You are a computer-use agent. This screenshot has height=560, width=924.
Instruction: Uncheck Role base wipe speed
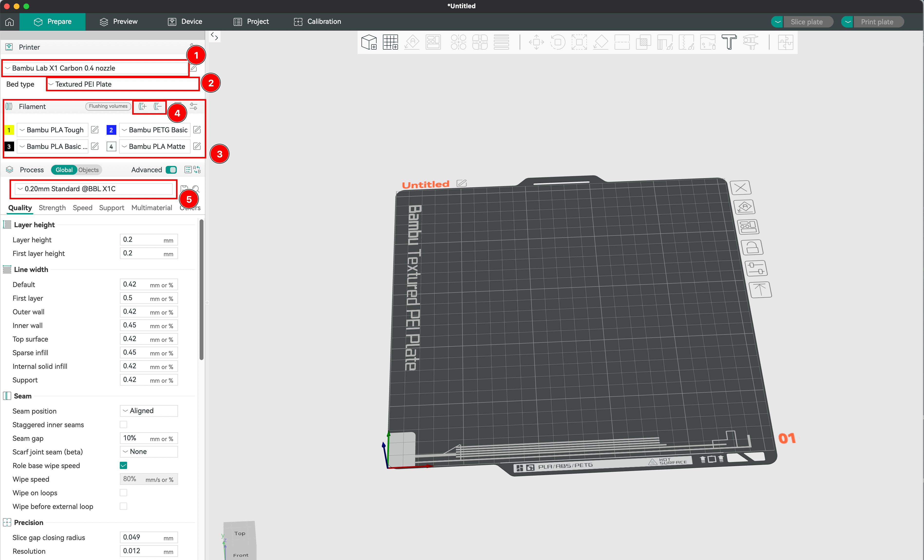point(123,465)
